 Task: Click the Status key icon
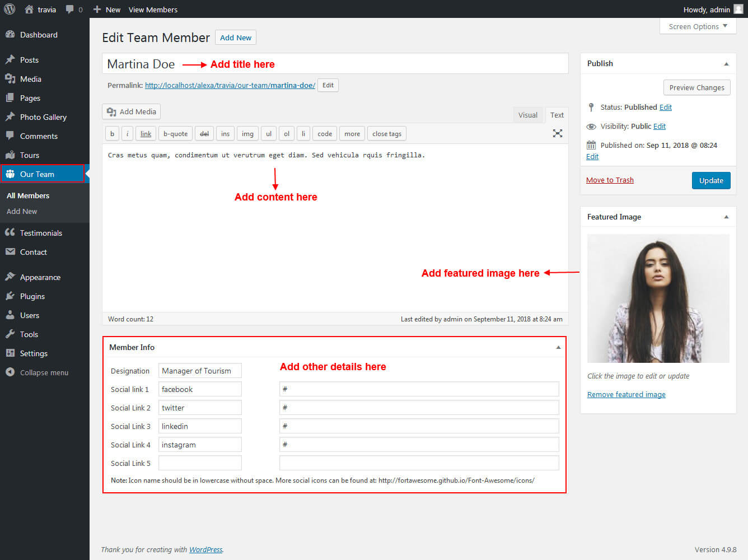pyautogui.click(x=591, y=107)
